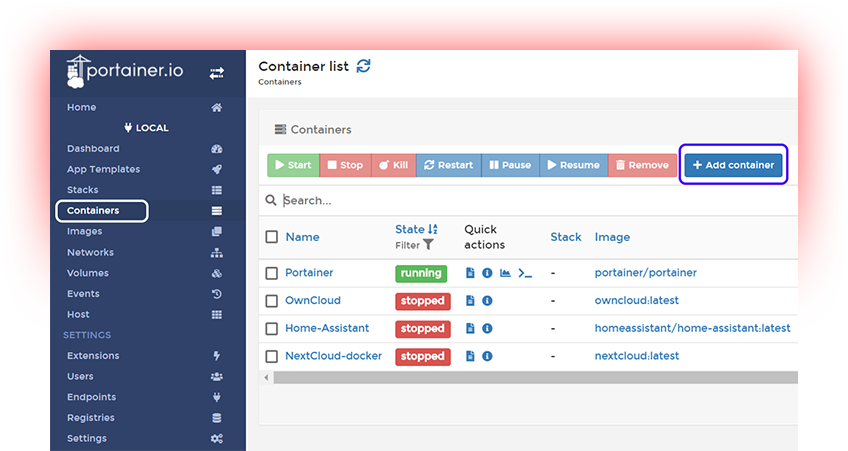View stats chart for Portainer container
Viewport: 848px width, 451px height.
[x=505, y=273]
